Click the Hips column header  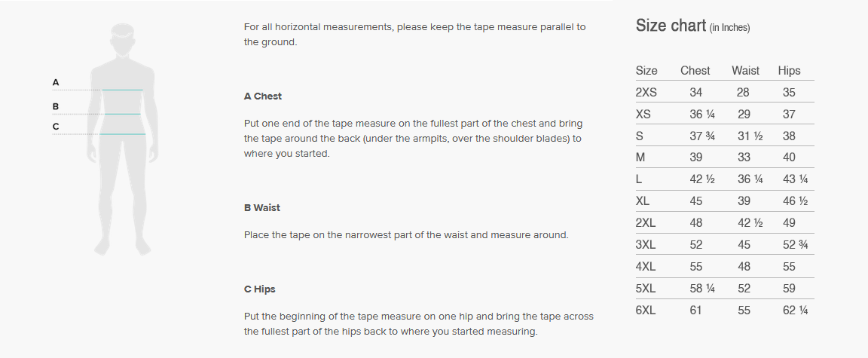[x=789, y=71]
